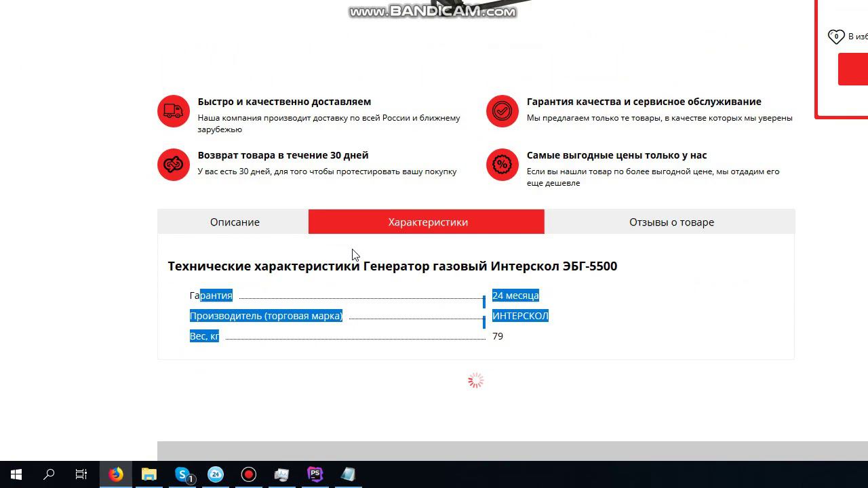Open Windows taskbar search
868x488 pixels.
coord(49,474)
